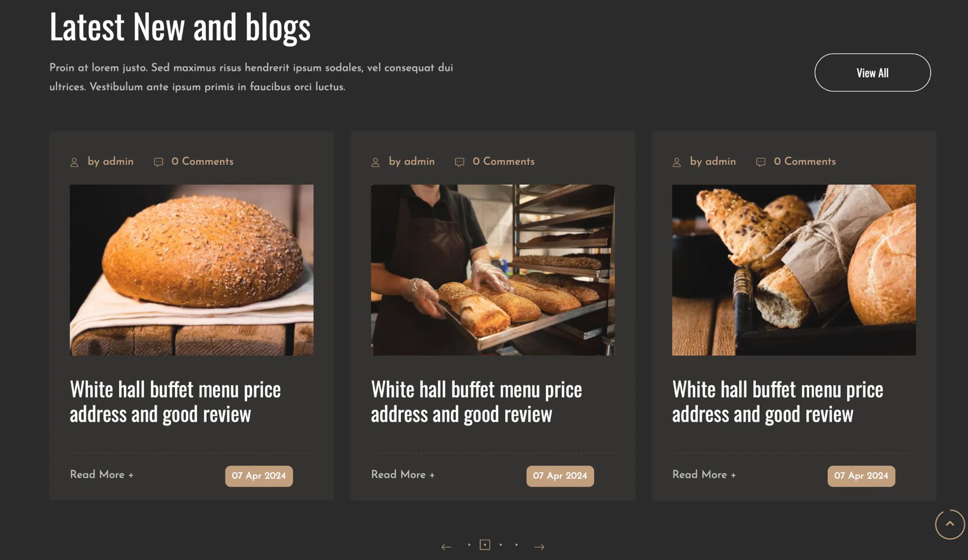Image resolution: width=968 pixels, height=560 pixels.
Task: Open third card's White hall buffet title
Action: 777,402
